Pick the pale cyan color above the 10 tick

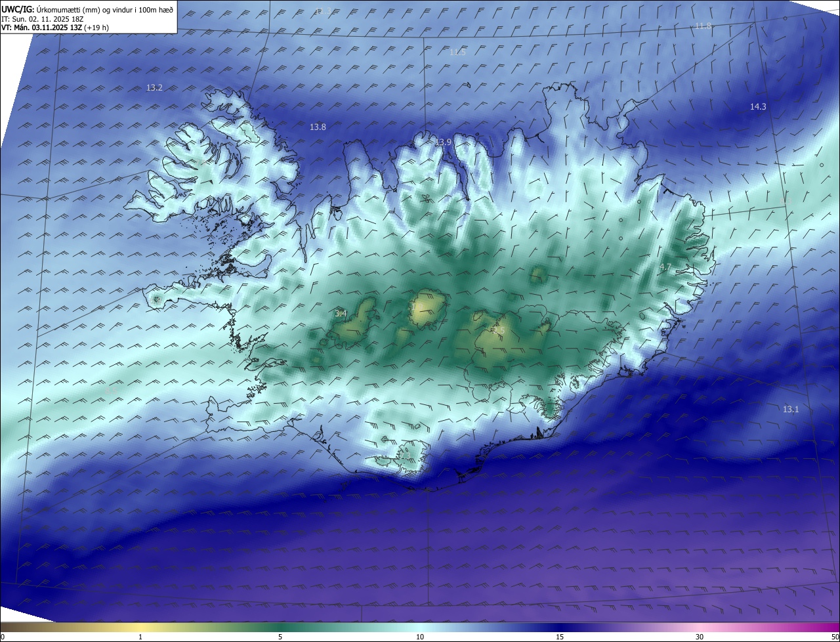point(420,627)
